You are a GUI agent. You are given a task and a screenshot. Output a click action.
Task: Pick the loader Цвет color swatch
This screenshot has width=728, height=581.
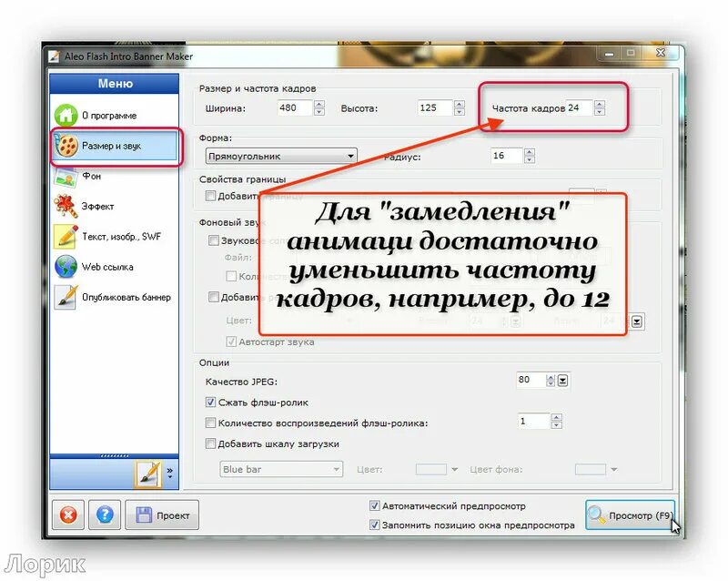pyautogui.click(x=430, y=470)
